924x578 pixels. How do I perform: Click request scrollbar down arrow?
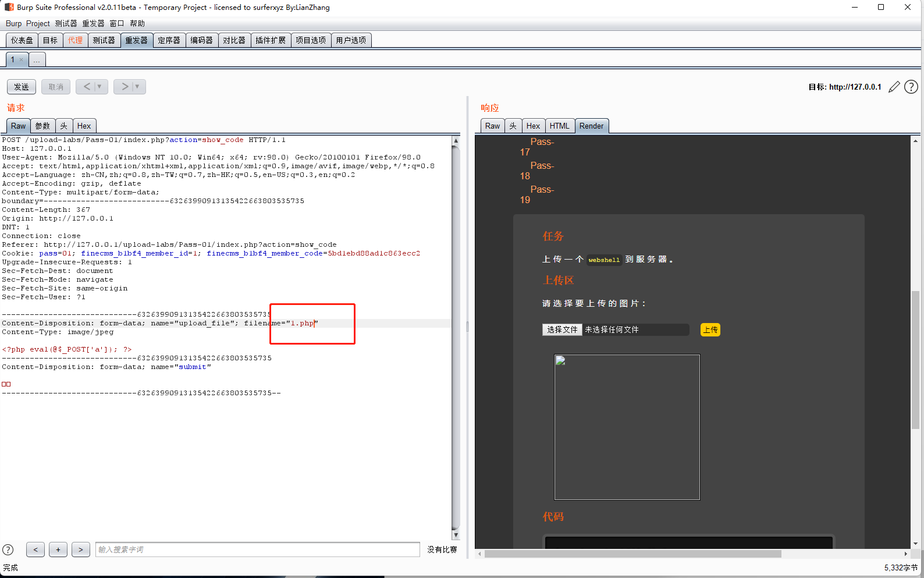coord(456,535)
